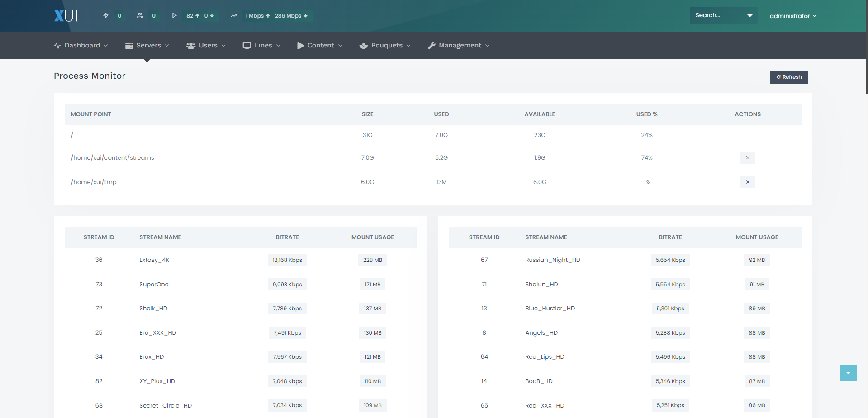
Task: Click the XUI logo
Action: pyautogui.click(x=66, y=16)
